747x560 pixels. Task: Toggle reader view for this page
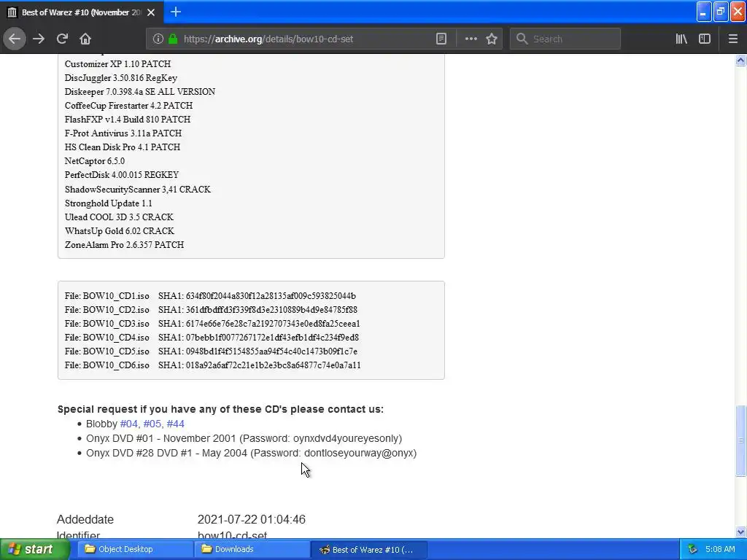[441, 39]
